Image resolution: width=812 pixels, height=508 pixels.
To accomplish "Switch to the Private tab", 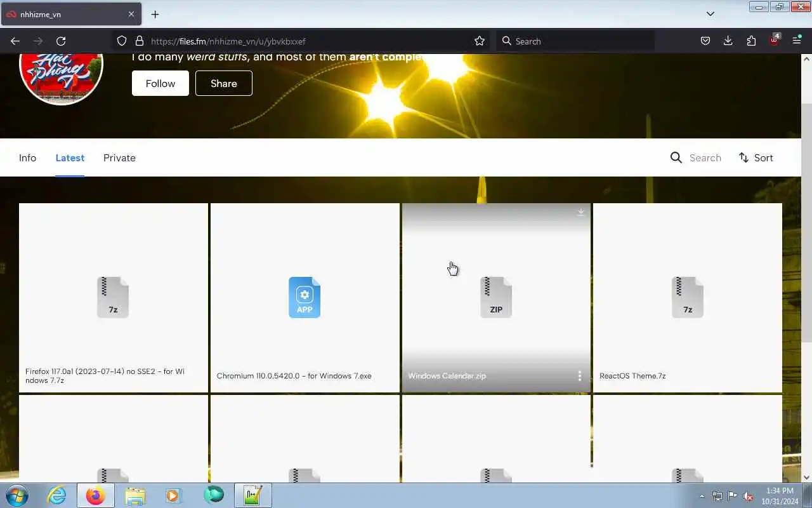I will (x=119, y=158).
